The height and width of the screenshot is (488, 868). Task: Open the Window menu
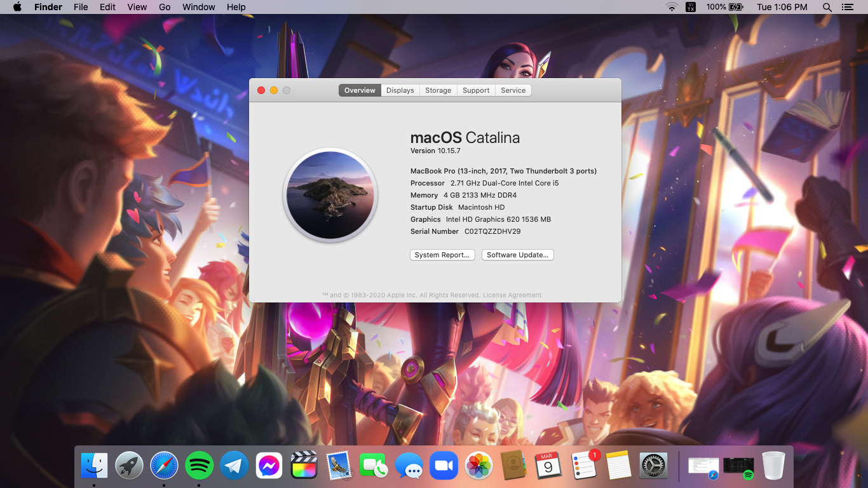pos(199,7)
